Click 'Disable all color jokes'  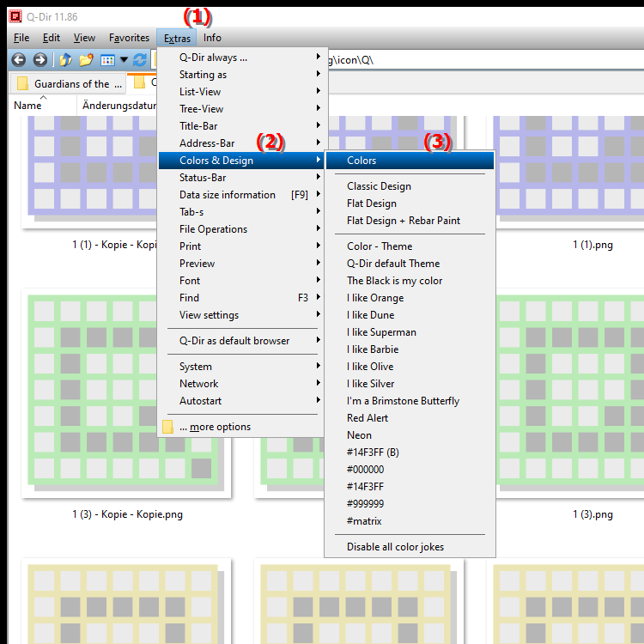click(395, 547)
